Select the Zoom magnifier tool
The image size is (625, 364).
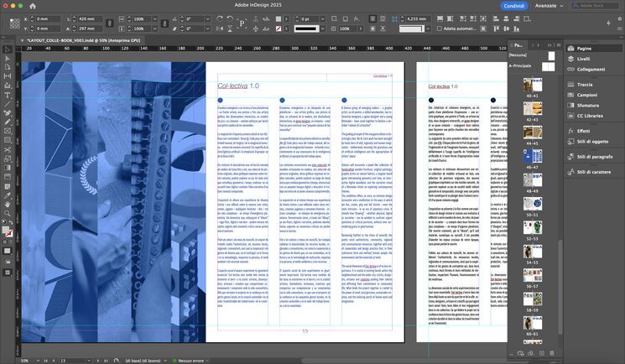[x=8, y=214]
